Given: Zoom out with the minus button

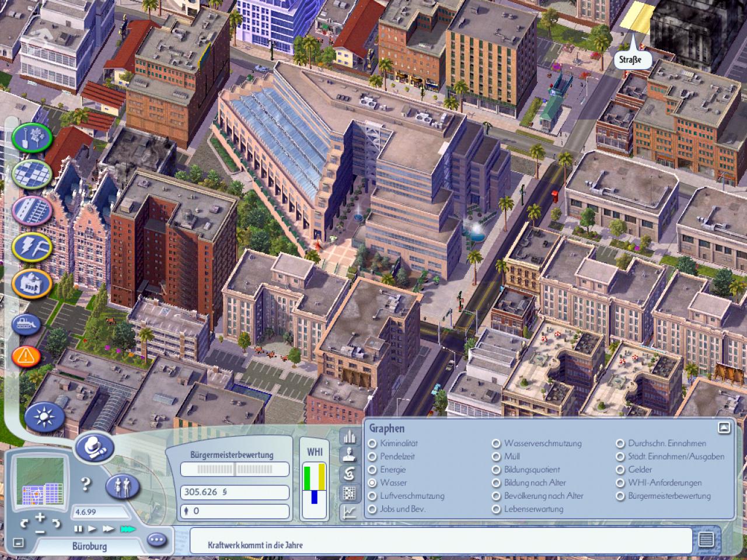Looking at the screenshot, I should [40, 531].
